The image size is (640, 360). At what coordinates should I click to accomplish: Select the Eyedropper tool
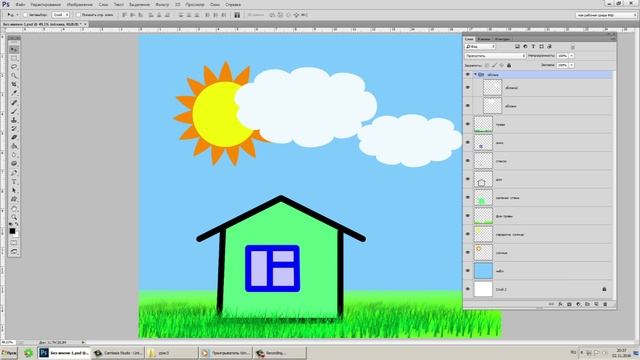(14, 93)
